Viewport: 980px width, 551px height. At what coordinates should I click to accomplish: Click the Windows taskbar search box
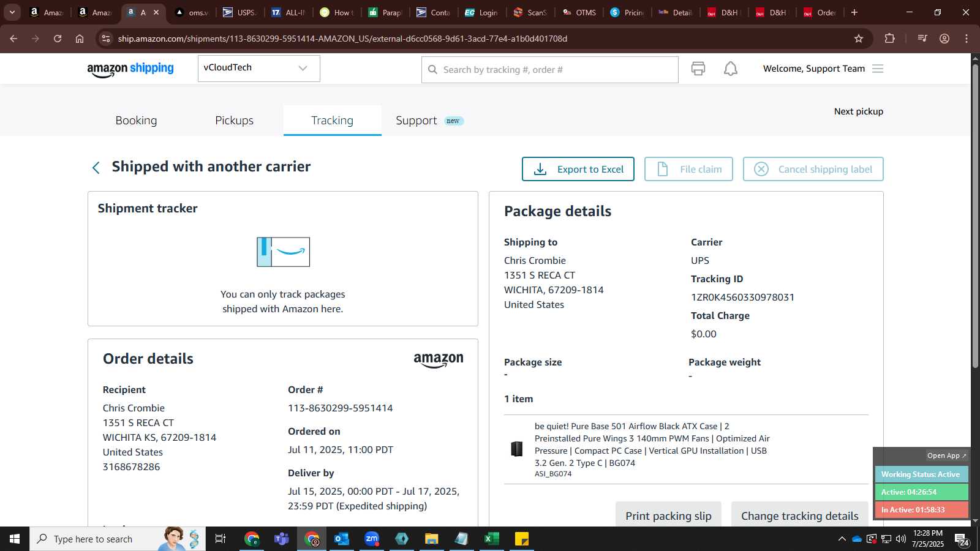tap(118, 539)
